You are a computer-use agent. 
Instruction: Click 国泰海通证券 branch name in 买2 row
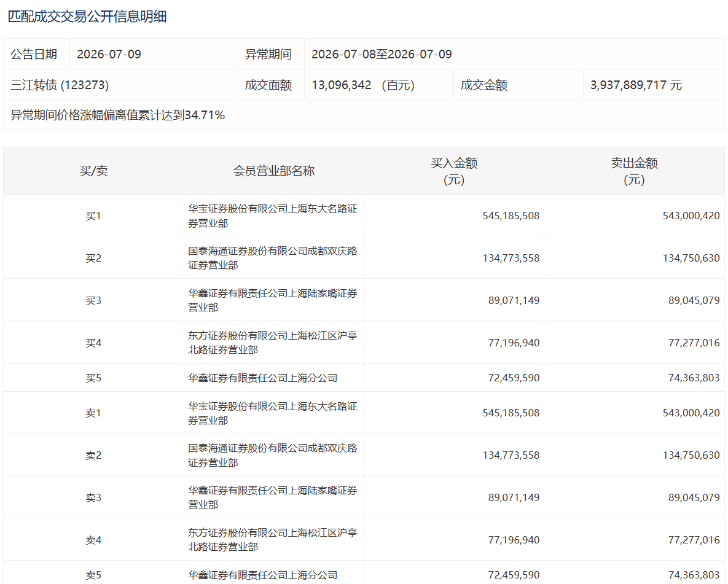pos(273,258)
